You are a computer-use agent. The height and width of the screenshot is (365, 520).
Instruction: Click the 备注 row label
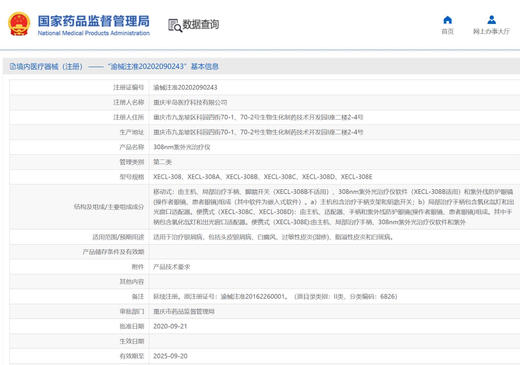click(138, 296)
